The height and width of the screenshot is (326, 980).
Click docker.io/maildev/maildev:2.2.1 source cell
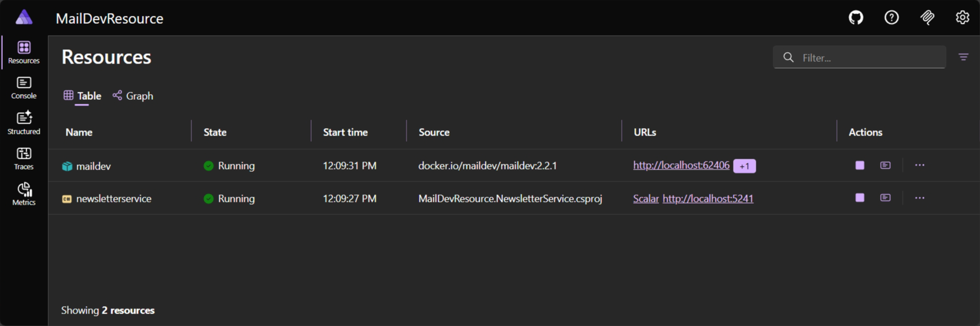(488, 166)
